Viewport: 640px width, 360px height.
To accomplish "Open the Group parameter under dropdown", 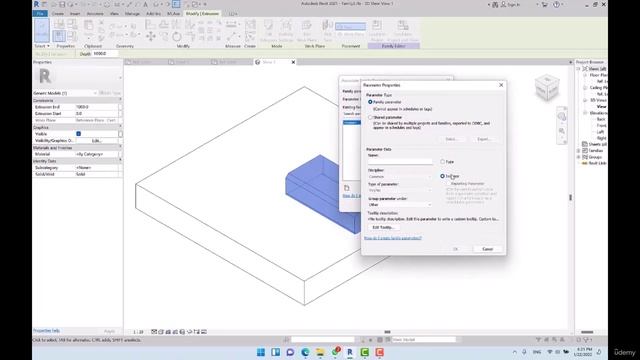I will 400,205.
